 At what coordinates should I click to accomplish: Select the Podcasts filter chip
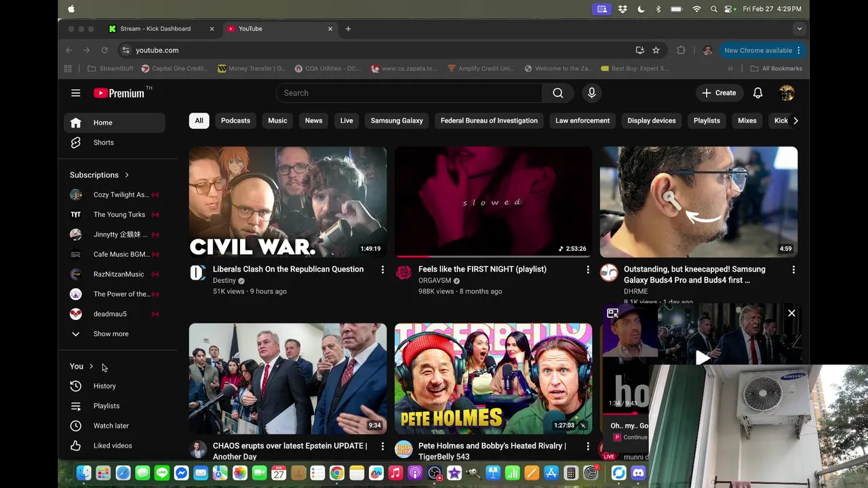[235, 121]
